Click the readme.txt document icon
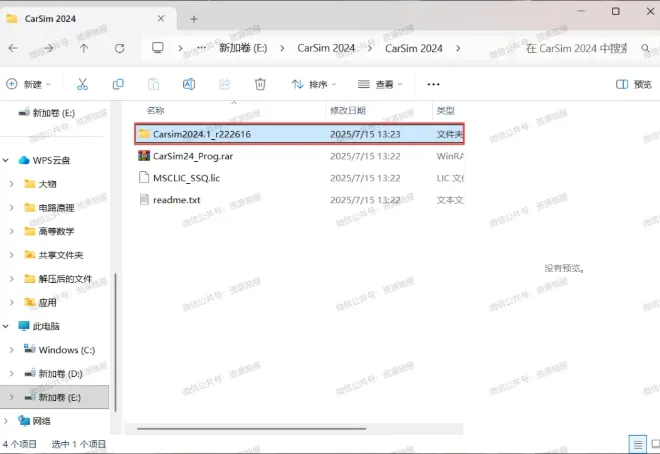660x454 pixels. pyautogui.click(x=144, y=199)
